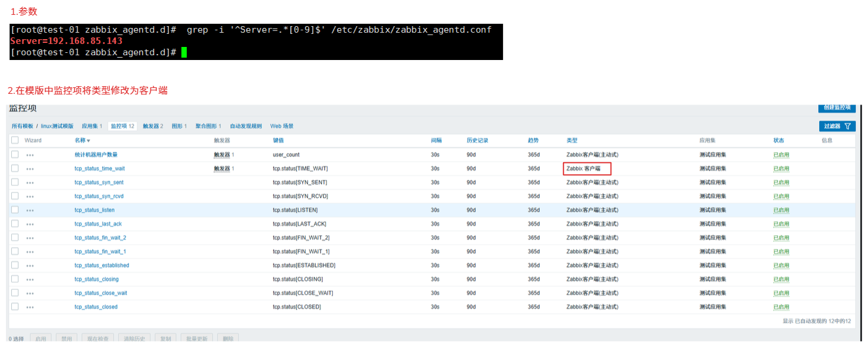
Task: Click the Server=192.168.85.143 terminal output
Action: pos(66,41)
